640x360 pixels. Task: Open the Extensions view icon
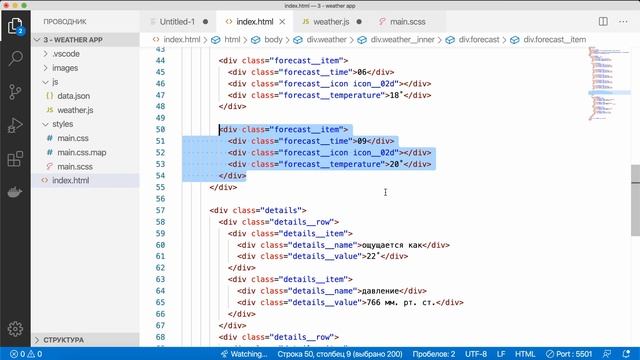pyautogui.click(x=15, y=159)
